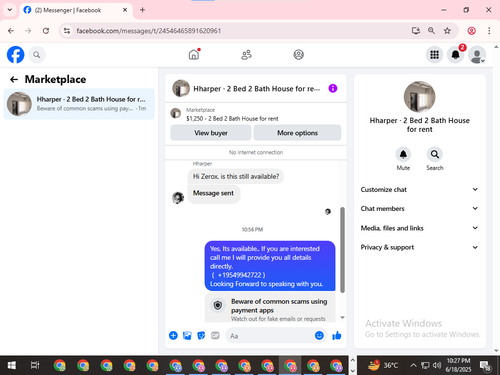Viewport: 500px width, 375px height.
Task: Click the sender avatar beside Message sent
Action: coord(178,198)
